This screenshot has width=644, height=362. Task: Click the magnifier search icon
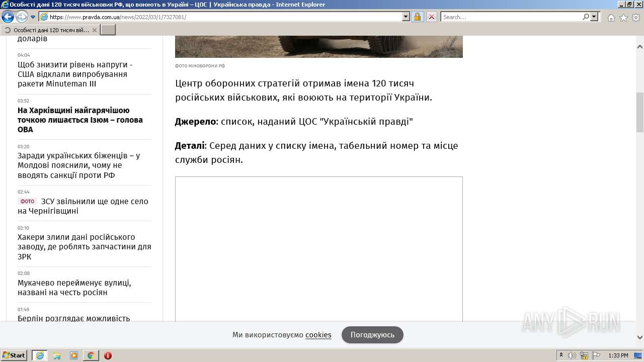click(586, 17)
